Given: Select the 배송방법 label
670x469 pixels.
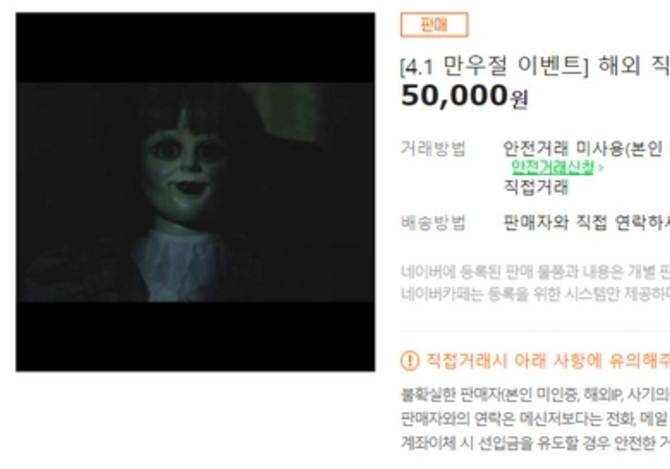Looking at the screenshot, I should pos(432,223).
